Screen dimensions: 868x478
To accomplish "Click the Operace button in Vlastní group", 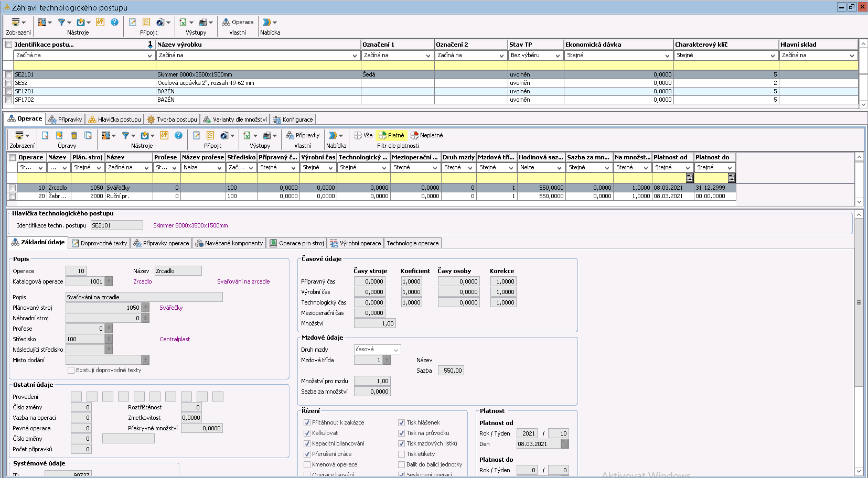I will (238, 22).
